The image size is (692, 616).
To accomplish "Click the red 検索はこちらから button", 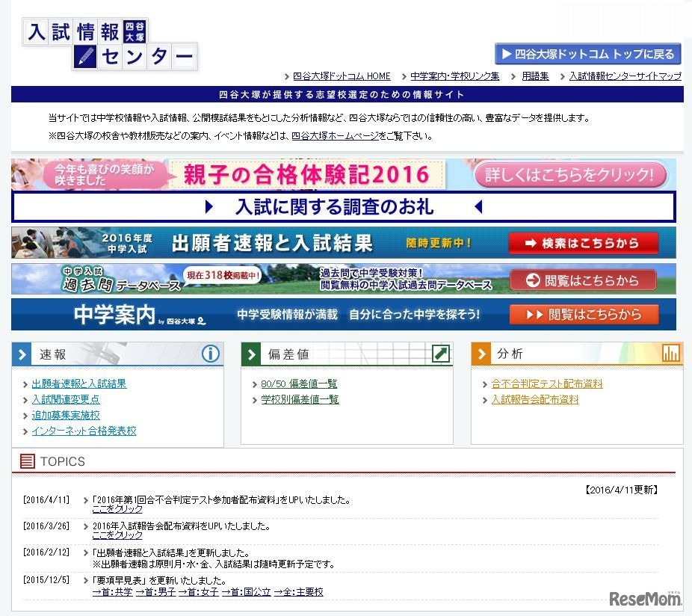I will tap(584, 243).
